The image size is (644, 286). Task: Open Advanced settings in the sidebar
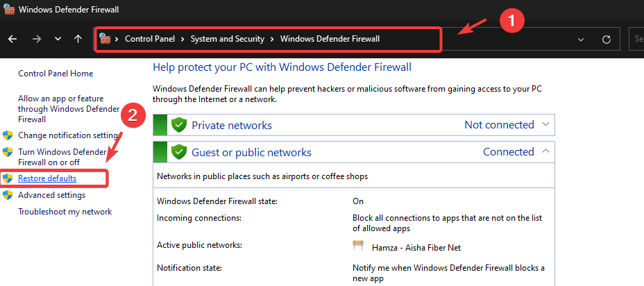(51, 195)
